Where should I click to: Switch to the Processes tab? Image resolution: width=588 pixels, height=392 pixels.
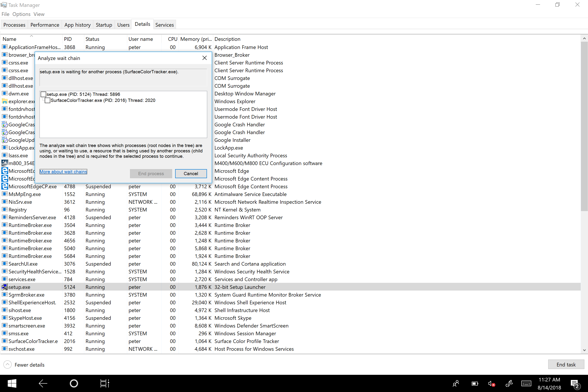pyautogui.click(x=14, y=25)
